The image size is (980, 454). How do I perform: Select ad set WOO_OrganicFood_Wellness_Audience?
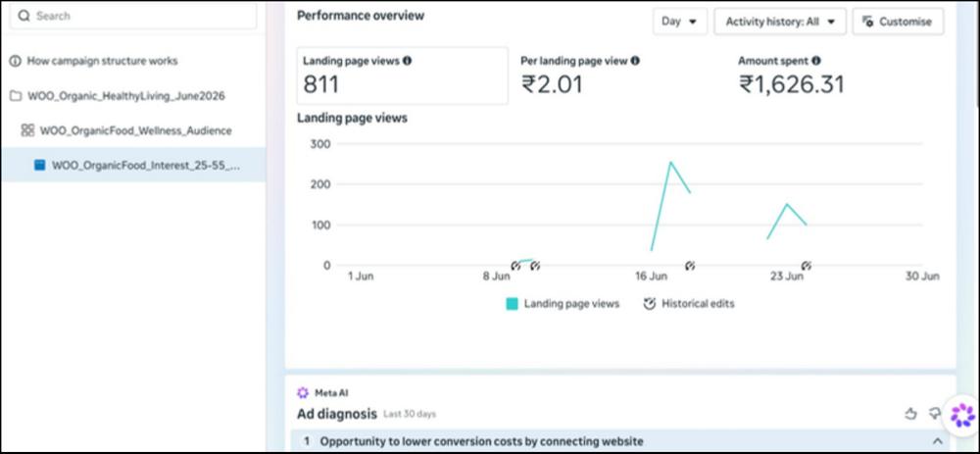point(135,130)
